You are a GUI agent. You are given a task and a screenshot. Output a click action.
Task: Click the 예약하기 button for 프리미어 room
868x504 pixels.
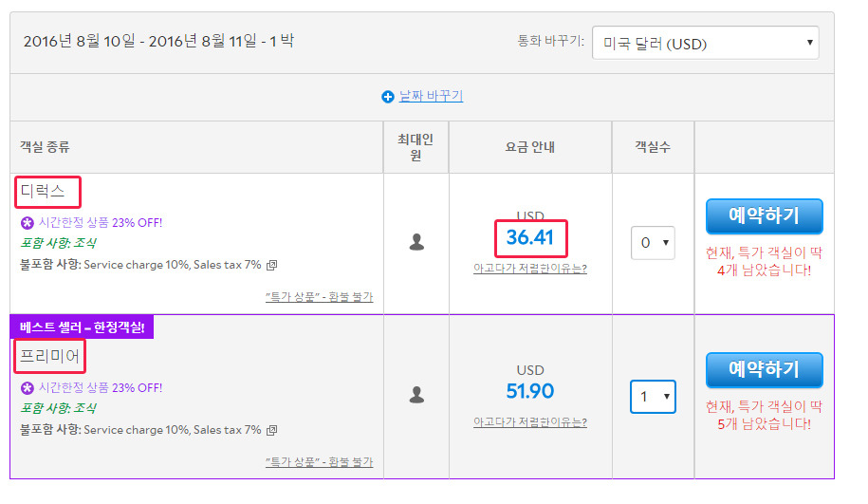point(764,369)
